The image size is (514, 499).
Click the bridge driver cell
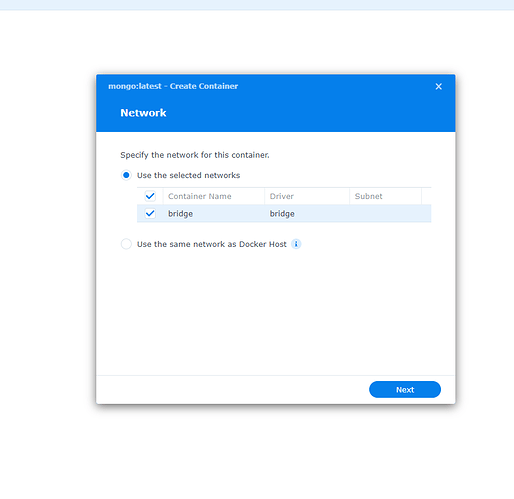(282, 214)
